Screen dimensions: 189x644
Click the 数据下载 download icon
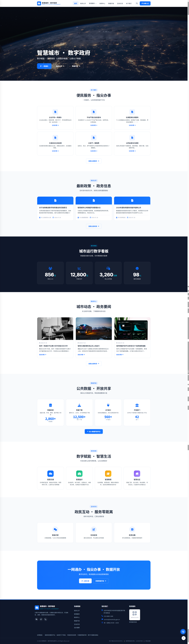point(79,405)
